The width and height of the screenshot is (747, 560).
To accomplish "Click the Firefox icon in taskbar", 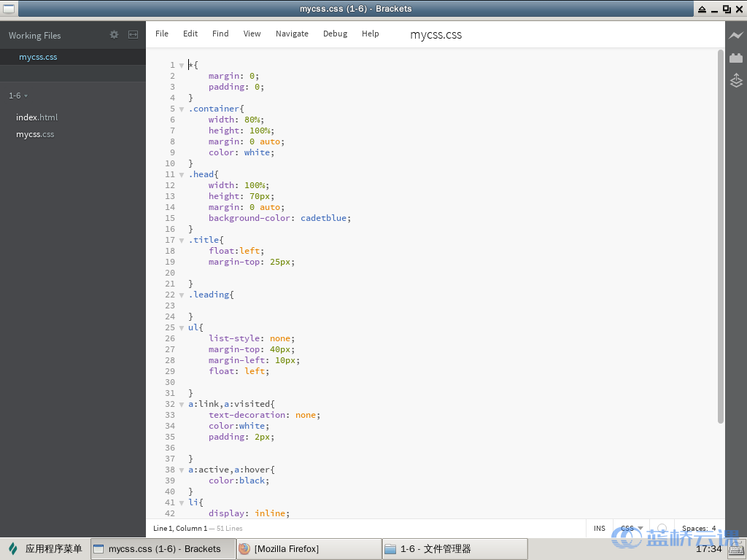I will 245,549.
